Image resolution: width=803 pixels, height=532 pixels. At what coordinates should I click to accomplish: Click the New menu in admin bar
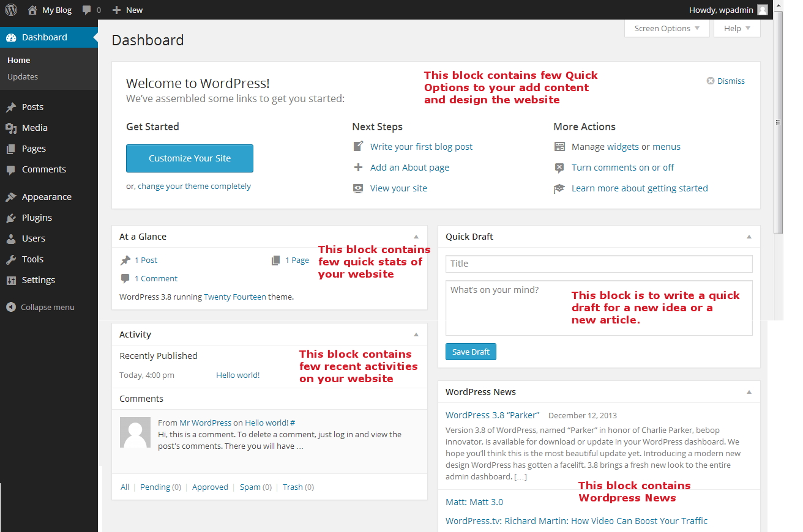pyautogui.click(x=127, y=10)
